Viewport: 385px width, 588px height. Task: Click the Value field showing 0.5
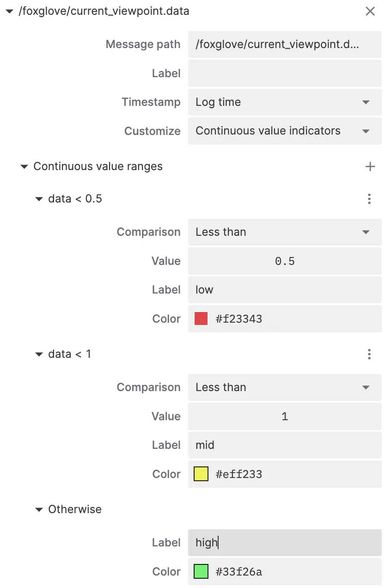[x=284, y=261]
